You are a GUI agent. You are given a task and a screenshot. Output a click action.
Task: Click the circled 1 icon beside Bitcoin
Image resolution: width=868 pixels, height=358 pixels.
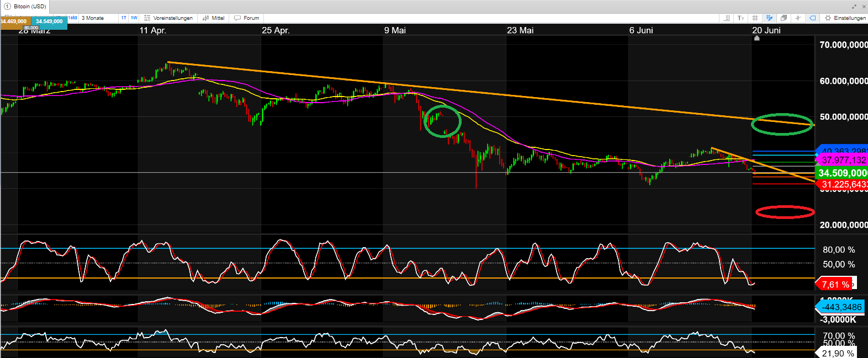(x=7, y=7)
